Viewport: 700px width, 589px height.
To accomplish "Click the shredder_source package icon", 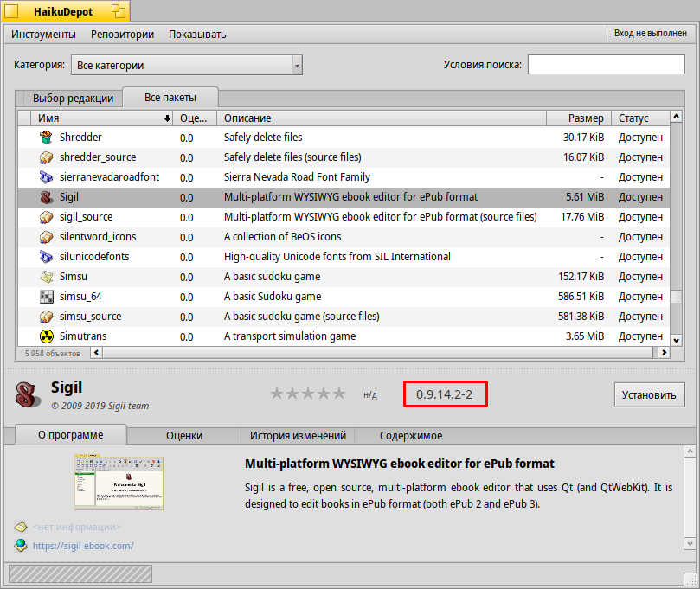I will pyautogui.click(x=46, y=157).
